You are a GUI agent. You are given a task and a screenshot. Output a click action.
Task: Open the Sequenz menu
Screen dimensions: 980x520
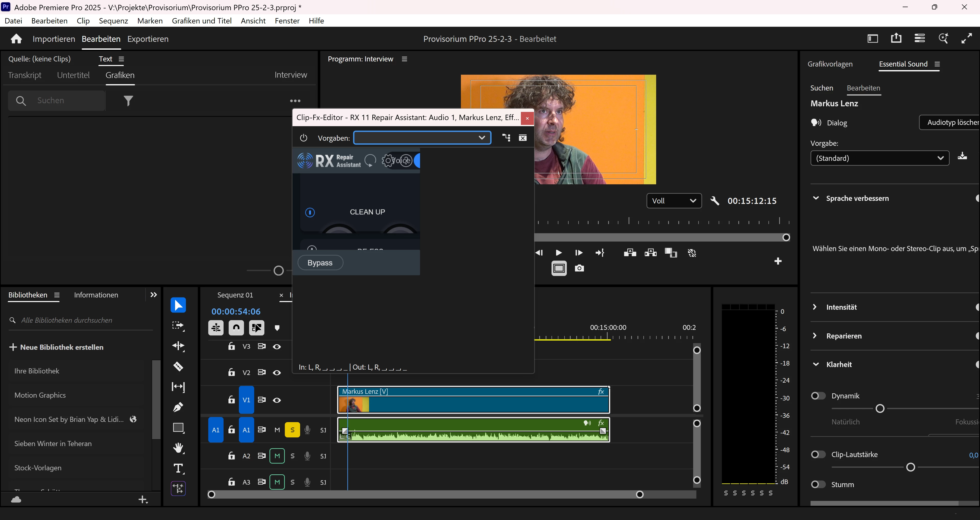(x=113, y=21)
